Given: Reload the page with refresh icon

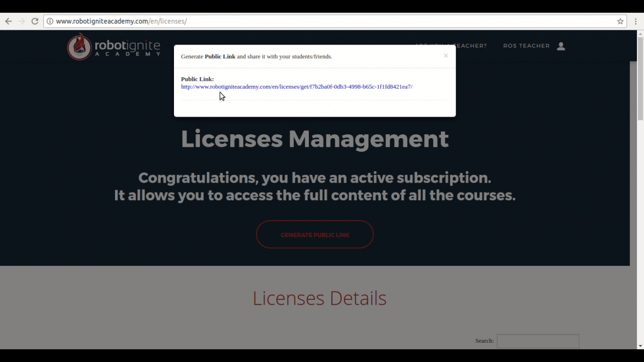Looking at the screenshot, I should click(x=35, y=21).
